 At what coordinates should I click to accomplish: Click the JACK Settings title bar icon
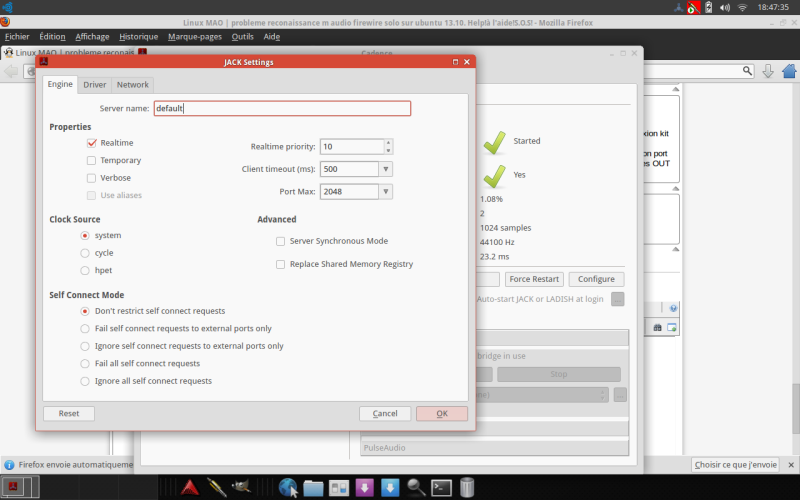[44, 62]
